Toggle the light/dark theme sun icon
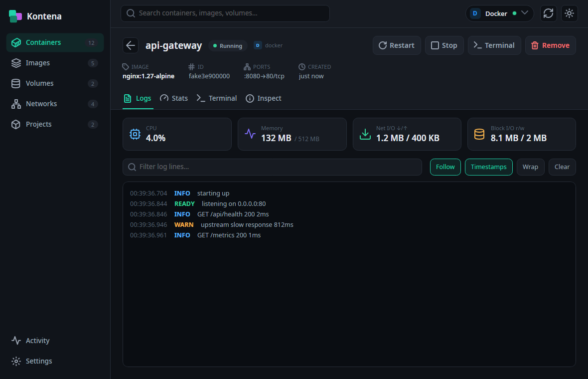 [569, 13]
